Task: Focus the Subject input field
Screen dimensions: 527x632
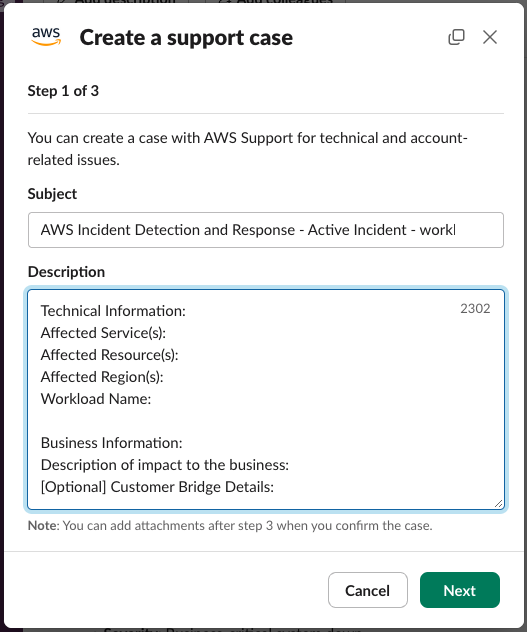Action: 266,230
